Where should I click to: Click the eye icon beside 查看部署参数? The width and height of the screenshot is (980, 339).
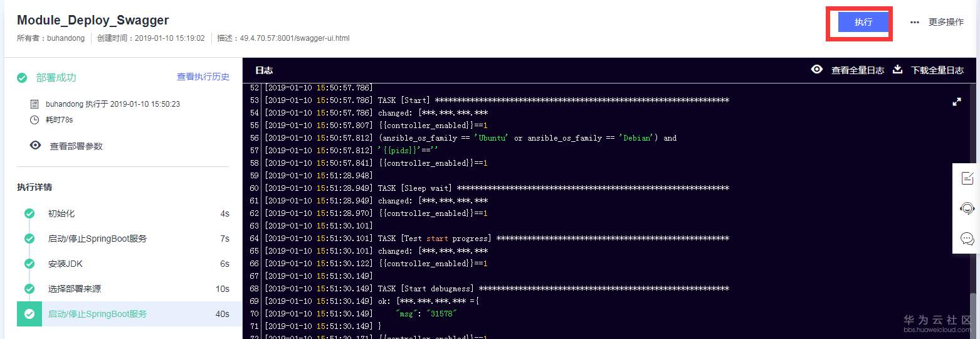(x=36, y=145)
